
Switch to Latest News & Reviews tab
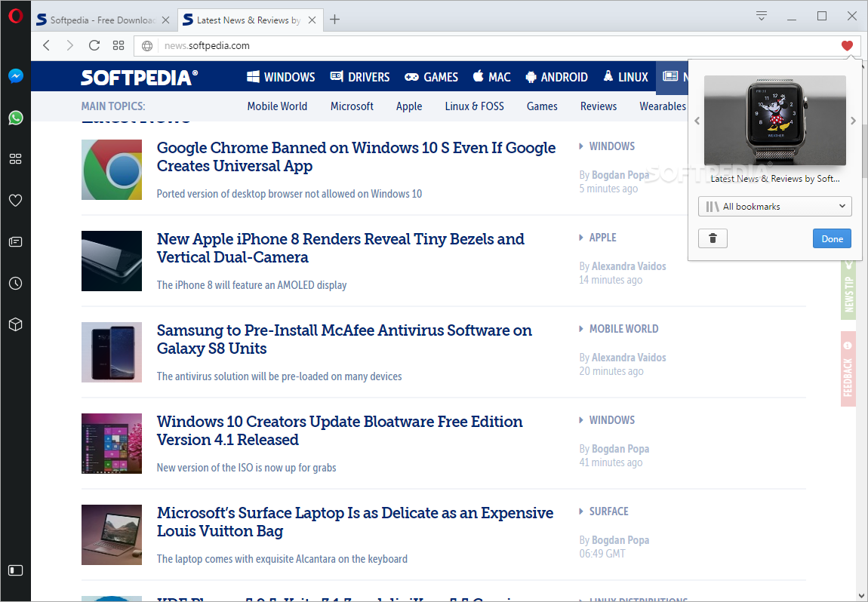coord(249,20)
